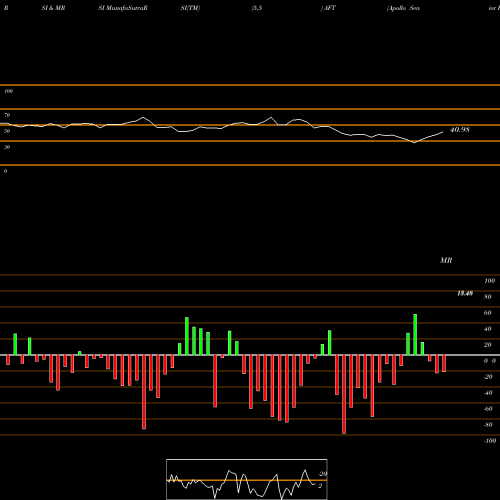Click the longest red bar reaching -100
The height and width of the screenshot is (500, 500).
click(x=344, y=394)
